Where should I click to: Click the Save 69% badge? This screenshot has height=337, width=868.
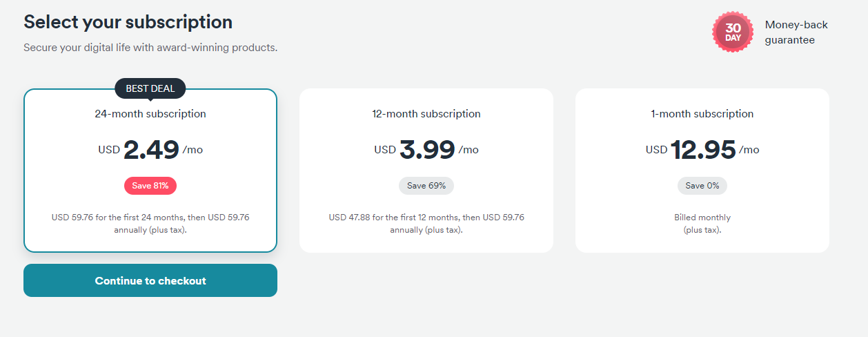tap(426, 186)
